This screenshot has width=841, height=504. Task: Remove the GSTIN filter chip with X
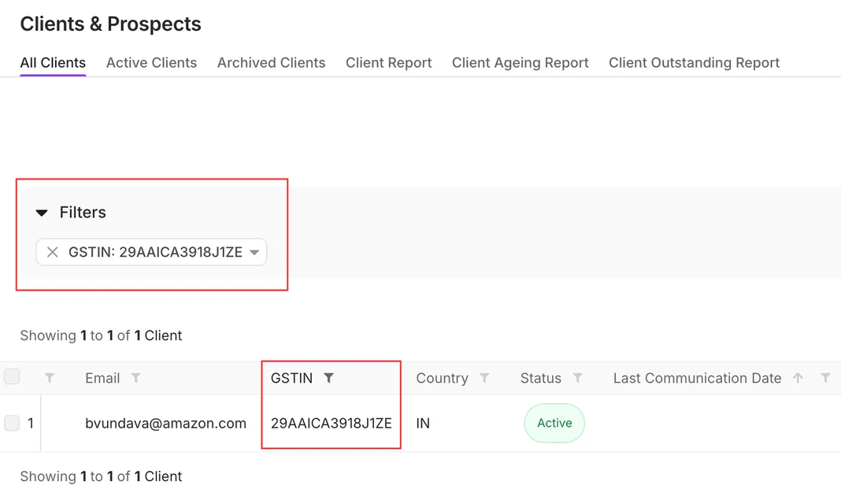tap(53, 252)
